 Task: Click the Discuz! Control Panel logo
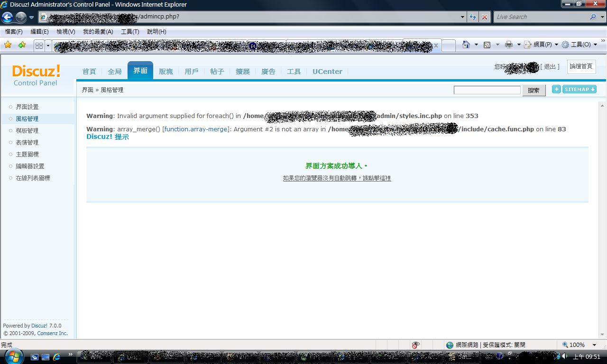tap(36, 76)
